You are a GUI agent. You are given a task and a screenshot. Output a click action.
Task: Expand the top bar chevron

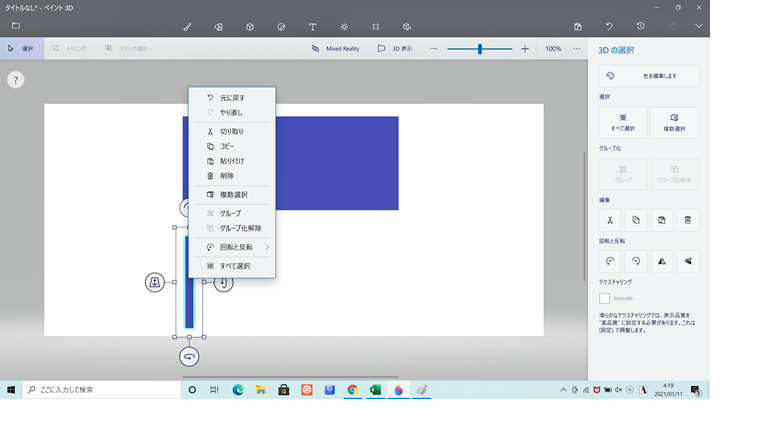point(698,26)
